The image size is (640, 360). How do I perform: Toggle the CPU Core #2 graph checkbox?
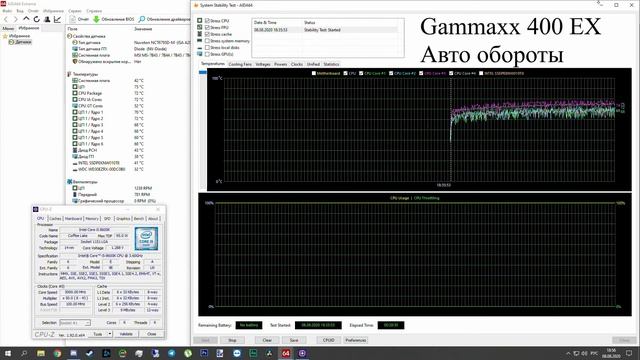tap(391, 73)
